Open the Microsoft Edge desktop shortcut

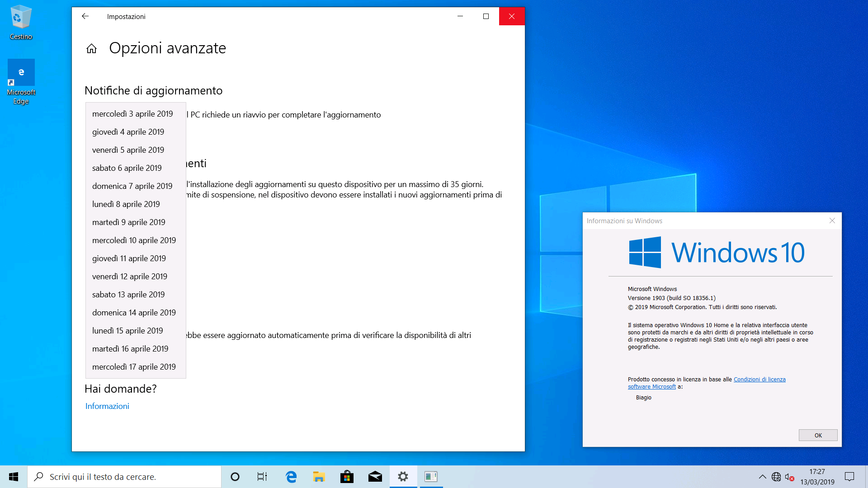[21, 82]
